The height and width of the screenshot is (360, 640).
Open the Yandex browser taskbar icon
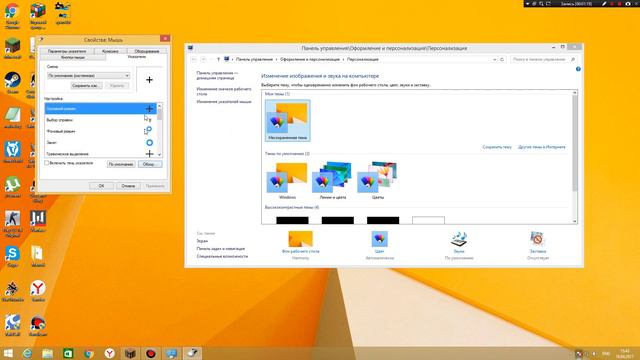(109, 353)
